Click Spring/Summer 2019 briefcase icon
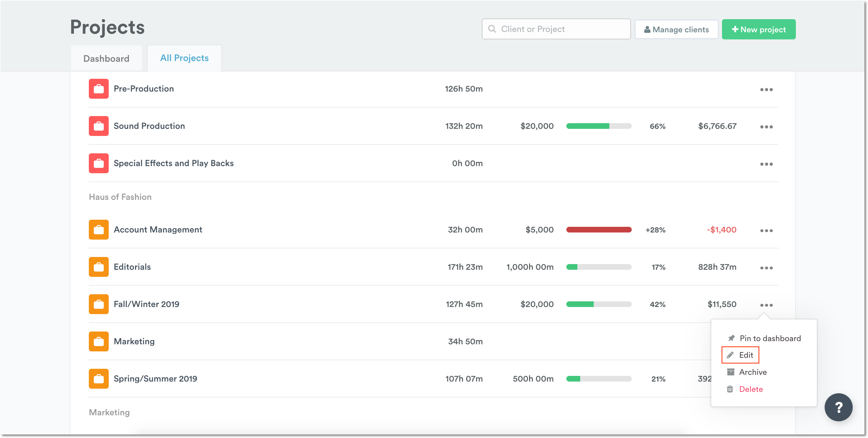868x438 pixels. [98, 379]
